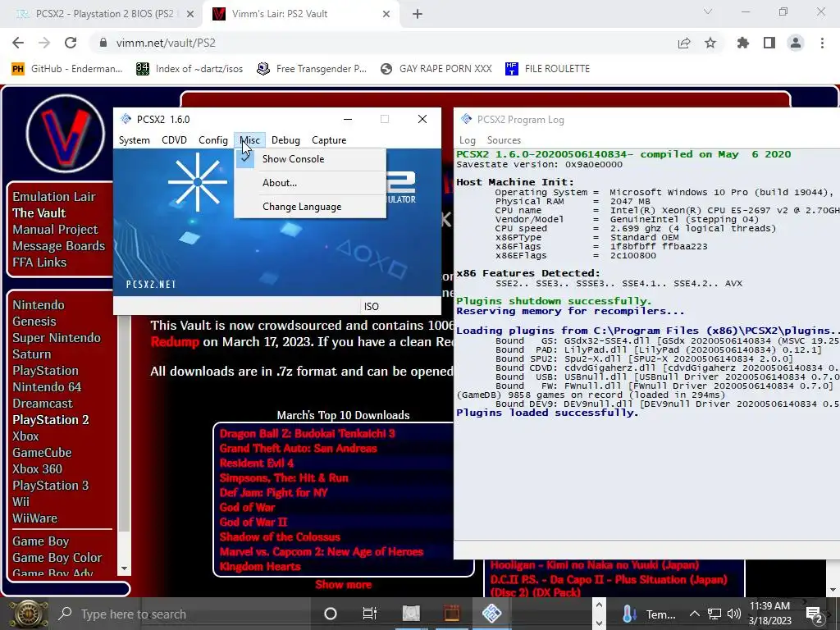The width and height of the screenshot is (840, 630).
Task: Click Show more under top downloads
Action: [344, 584]
